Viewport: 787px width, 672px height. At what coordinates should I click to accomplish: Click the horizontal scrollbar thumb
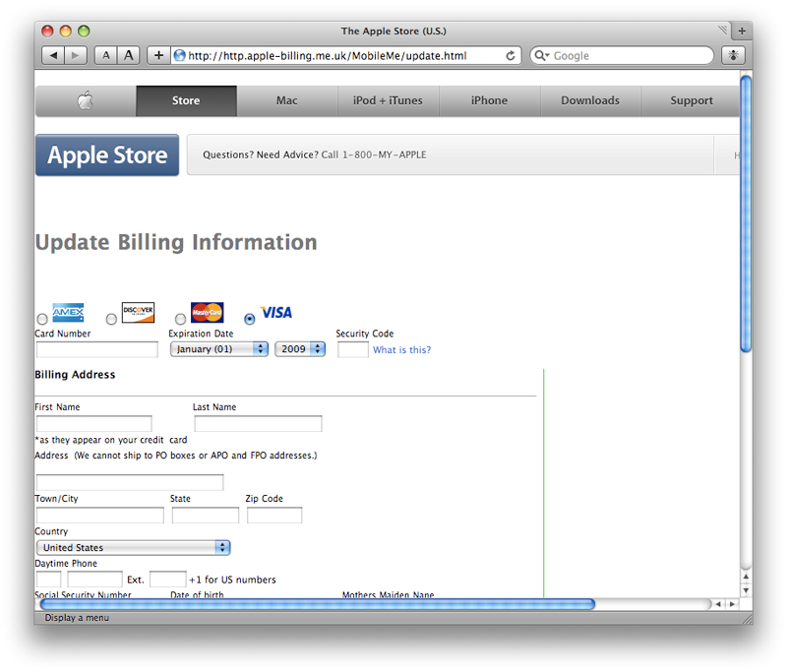317,604
